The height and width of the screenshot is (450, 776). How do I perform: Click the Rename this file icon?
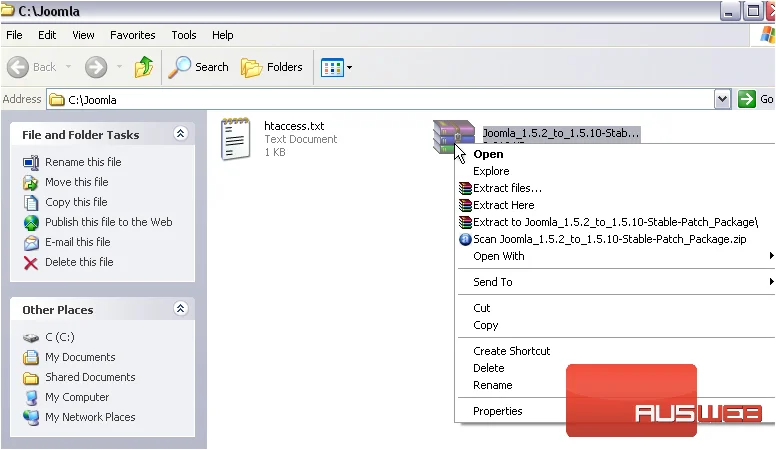pos(31,162)
